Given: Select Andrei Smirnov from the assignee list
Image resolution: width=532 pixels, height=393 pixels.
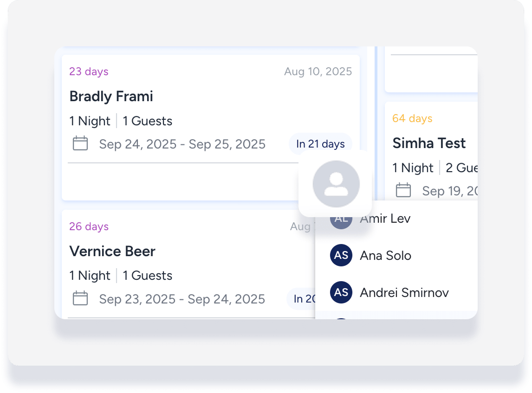Looking at the screenshot, I should pyautogui.click(x=404, y=292).
